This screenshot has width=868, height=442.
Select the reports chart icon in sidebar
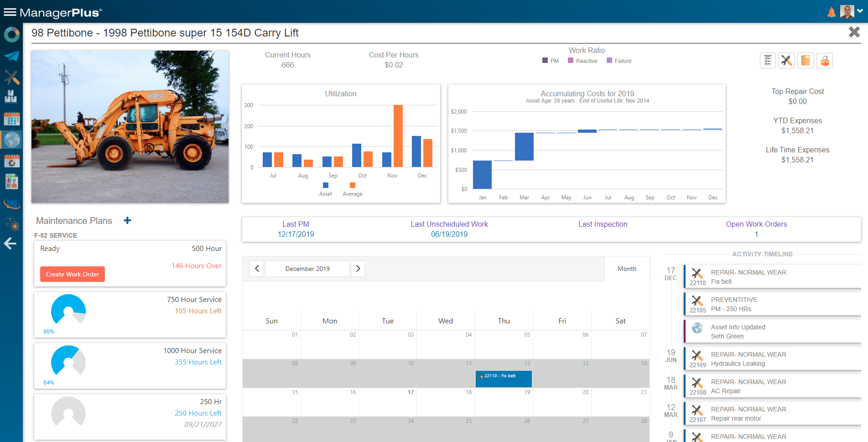pyautogui.click(x=11, y=181)
